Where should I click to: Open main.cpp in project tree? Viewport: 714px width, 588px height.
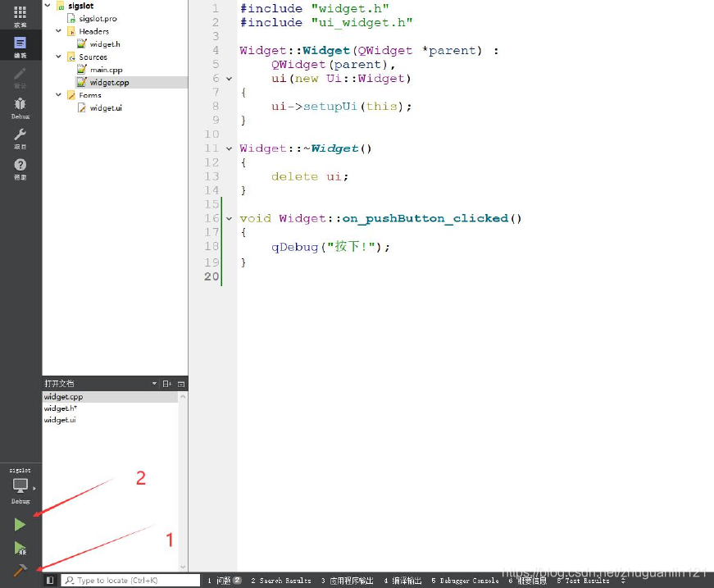click(x=106, y=69)
